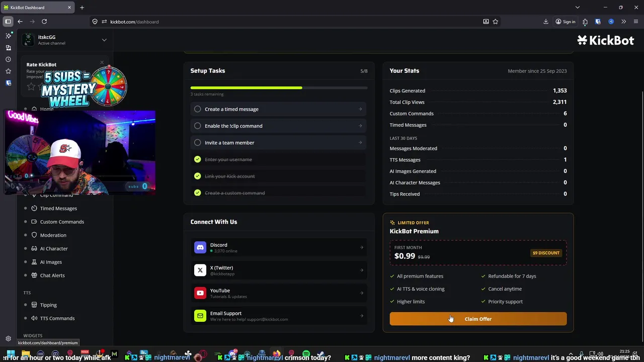Screen dimensions: 644x362
Task: Open arrow on the Discord row
Action: pos(362,247)
